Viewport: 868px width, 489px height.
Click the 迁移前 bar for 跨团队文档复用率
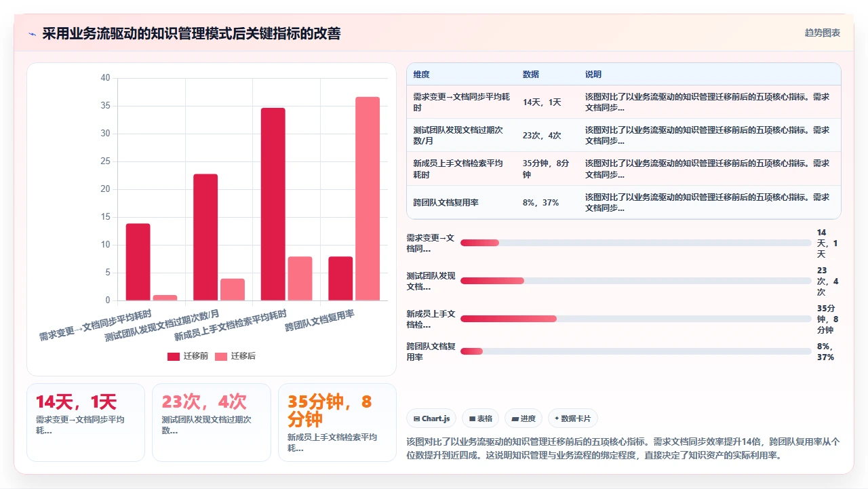point(340,279)
